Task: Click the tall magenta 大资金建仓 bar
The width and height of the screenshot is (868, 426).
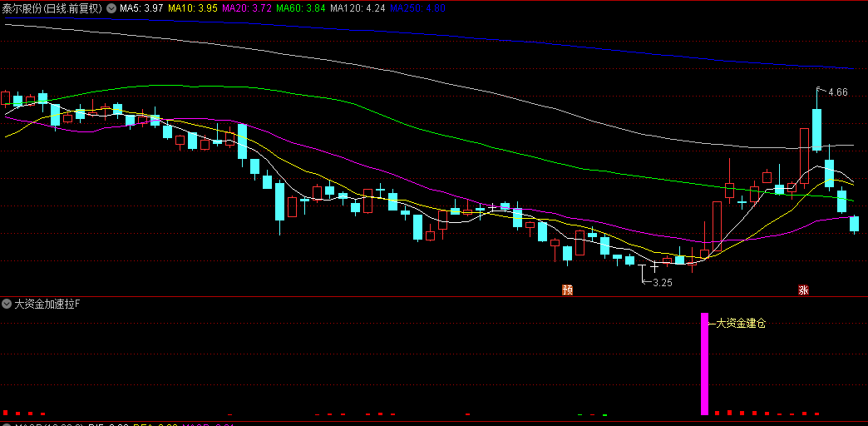Action: click(705, 364)
